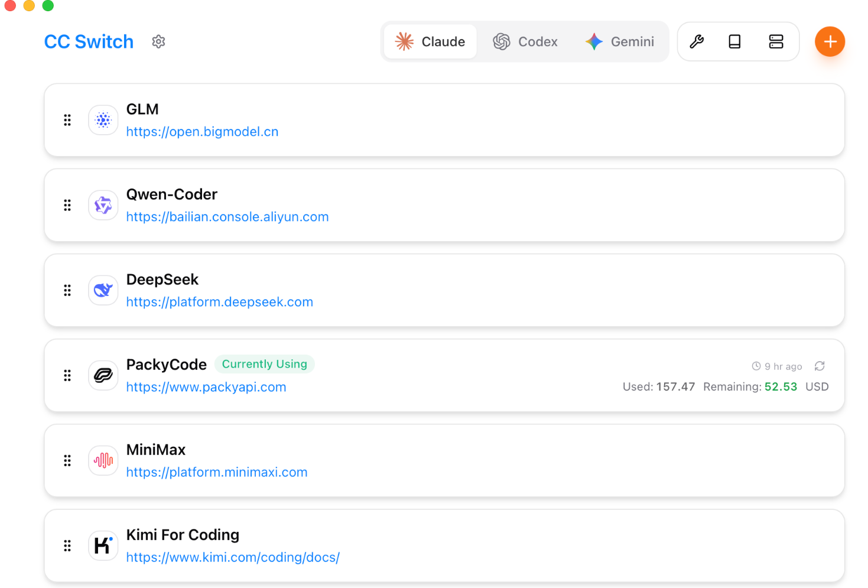
Task: Click the GLM provider logo icon
Action: tap(103, 121)
